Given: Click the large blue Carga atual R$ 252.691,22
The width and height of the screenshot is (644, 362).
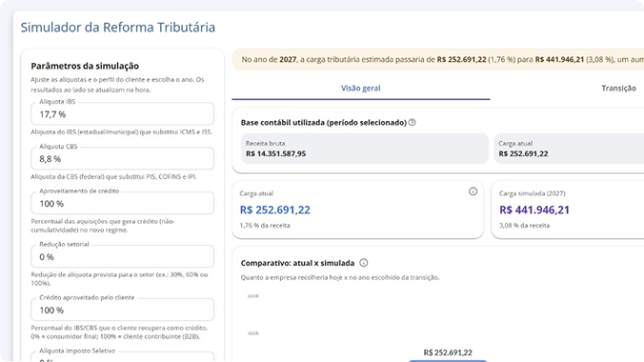Looking at the screenshot, I should click(274, 210).
